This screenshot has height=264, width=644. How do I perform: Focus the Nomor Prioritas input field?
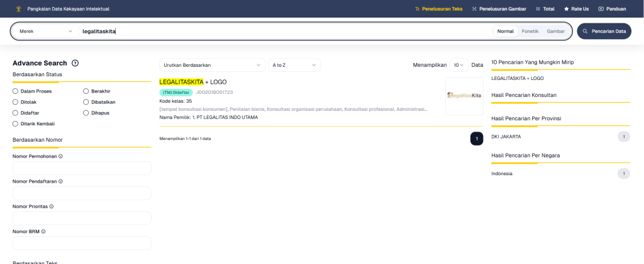pos(82,219)
